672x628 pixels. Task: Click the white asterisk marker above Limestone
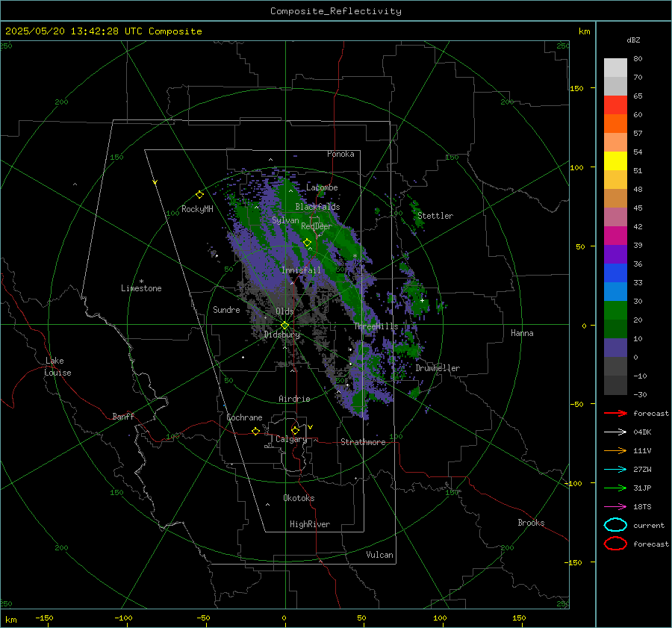pyautogui.click(x=141, y=282)
